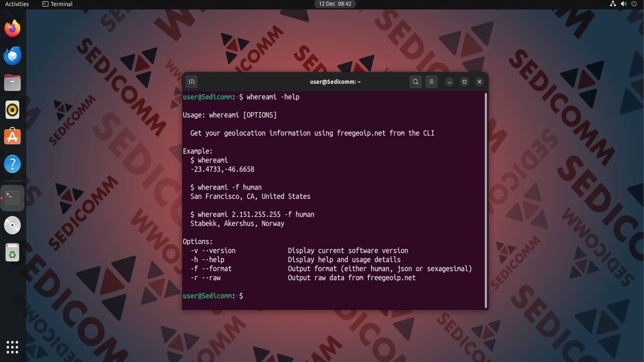Viewport: 644px width, 362px height.
Task: Click the terminal scrollbar
Action: click(x=486, y=200)
